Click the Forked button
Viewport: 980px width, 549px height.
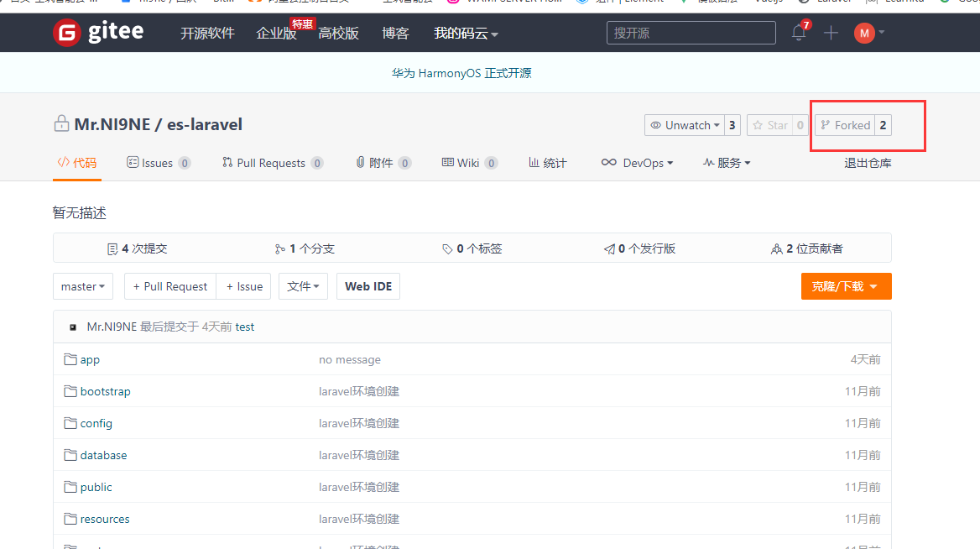[845, 125]
